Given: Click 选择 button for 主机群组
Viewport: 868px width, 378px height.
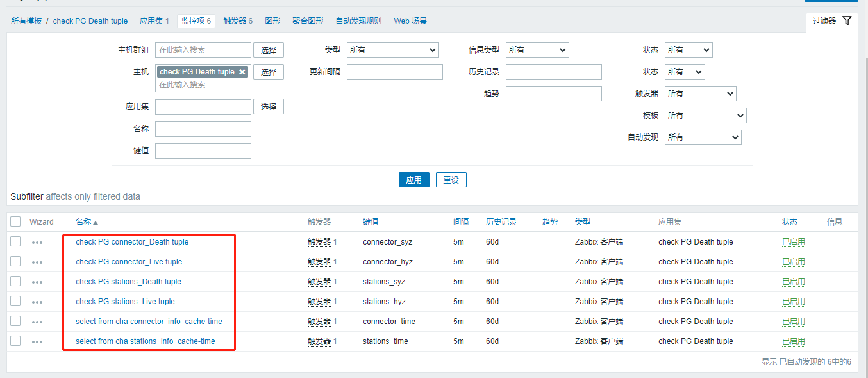Looking at the screenshot, I should click(269, 50).
